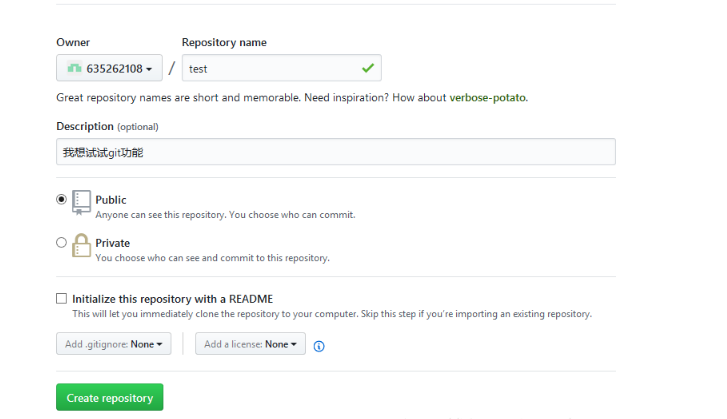Click the public repository book icon
The image size is (727, 419).
point(81,203)
